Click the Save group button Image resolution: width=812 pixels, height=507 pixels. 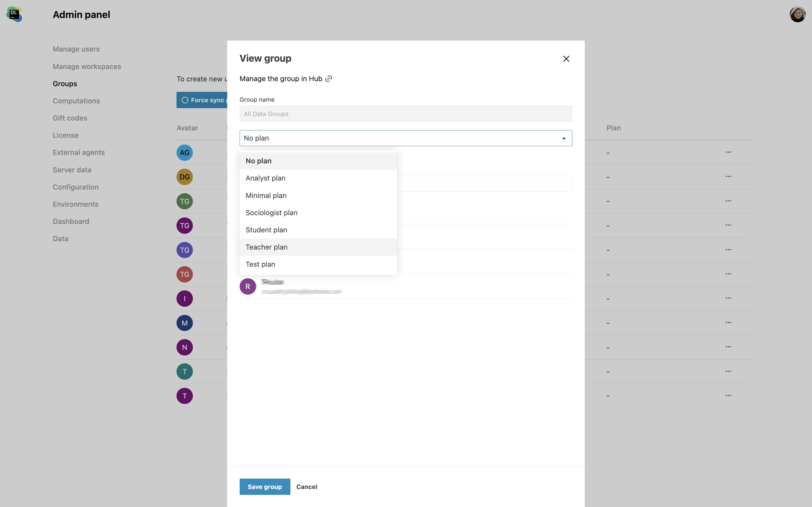265,486
